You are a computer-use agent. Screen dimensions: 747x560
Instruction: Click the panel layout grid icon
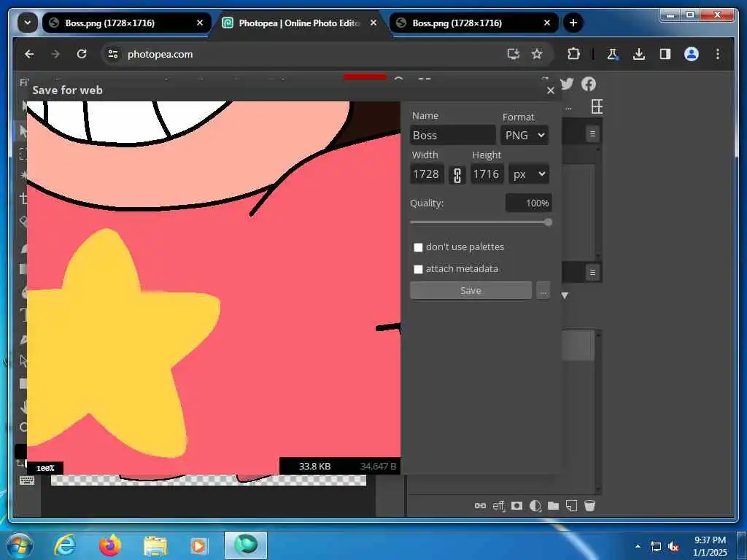597,106
